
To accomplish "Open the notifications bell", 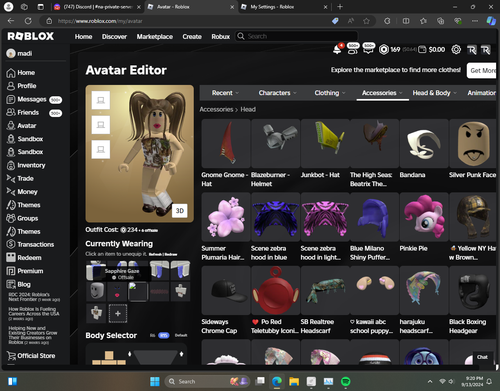I will pos(337,49).
